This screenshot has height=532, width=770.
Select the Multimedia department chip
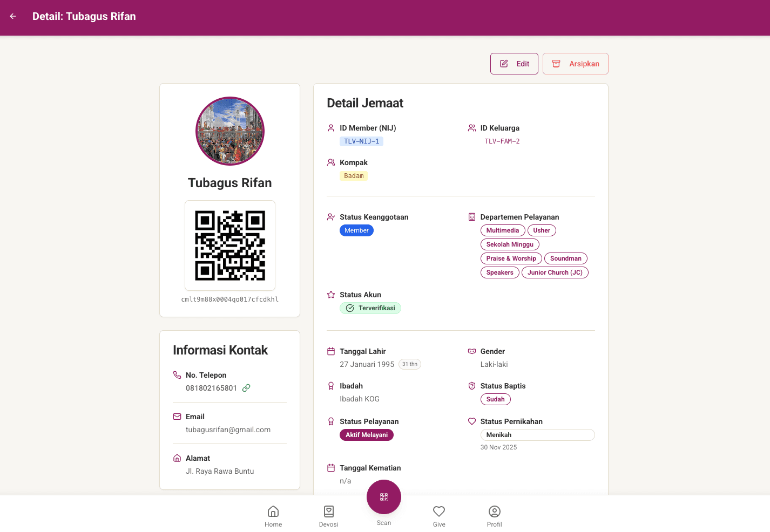point(503,230)
